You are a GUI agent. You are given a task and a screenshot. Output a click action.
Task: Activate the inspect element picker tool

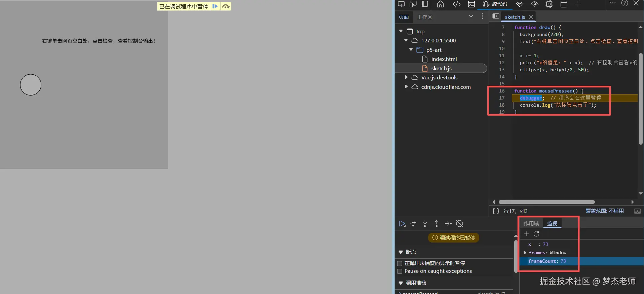(x=401, y=4)
